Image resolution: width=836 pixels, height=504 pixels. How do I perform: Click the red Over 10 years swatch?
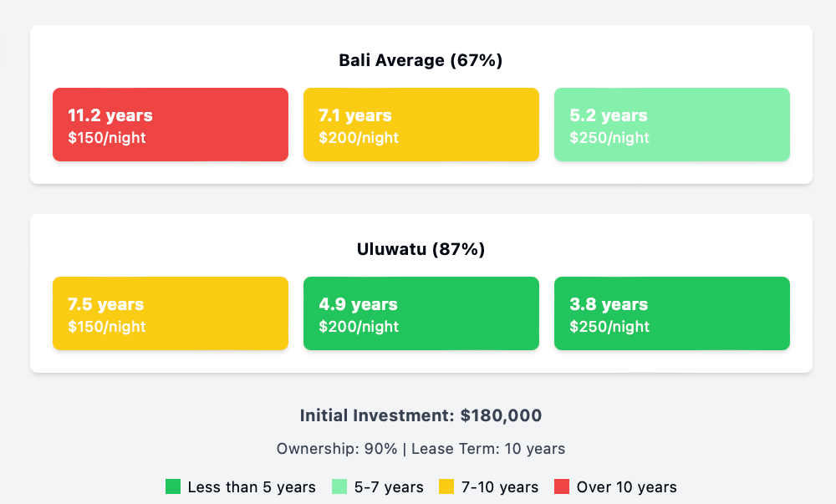click(562, 486)
